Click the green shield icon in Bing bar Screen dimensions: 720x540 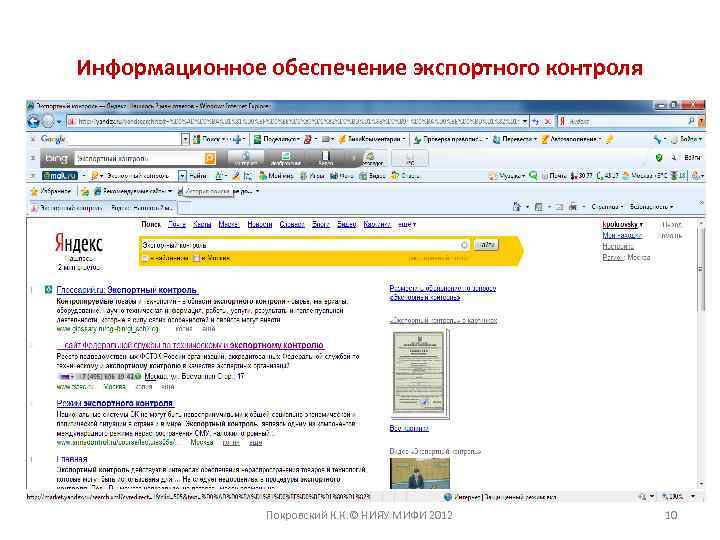coord(659,158)
